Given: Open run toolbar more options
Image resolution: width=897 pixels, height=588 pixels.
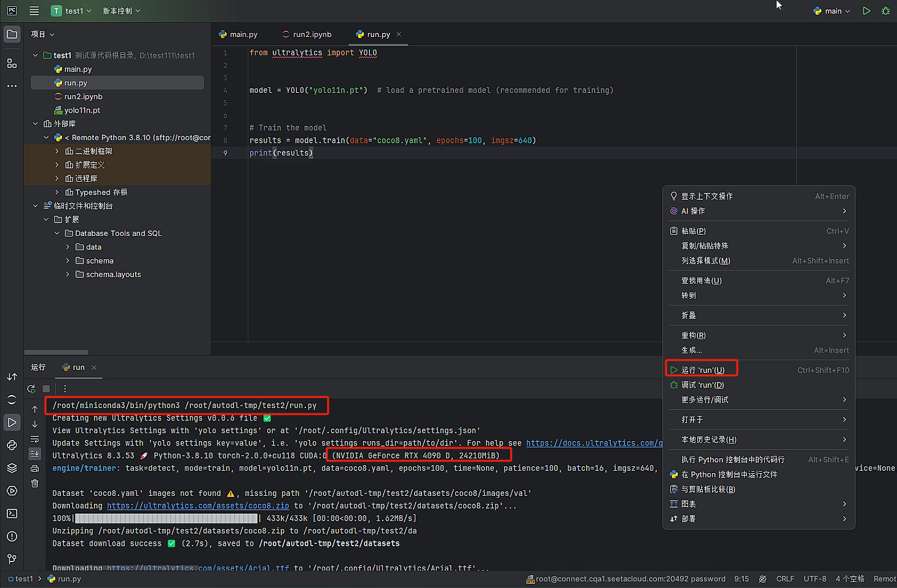Looking at the screenshot, I should (x=65, y=388).
